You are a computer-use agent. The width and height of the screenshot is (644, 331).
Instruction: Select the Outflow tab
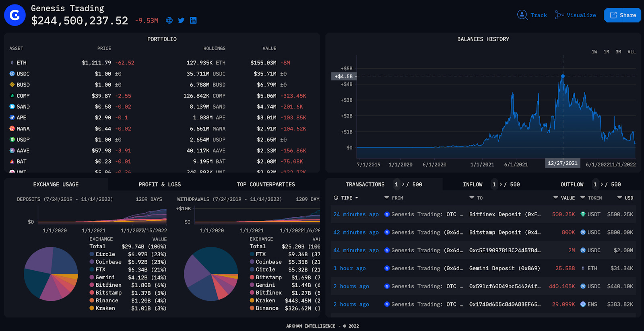(572, 184)
